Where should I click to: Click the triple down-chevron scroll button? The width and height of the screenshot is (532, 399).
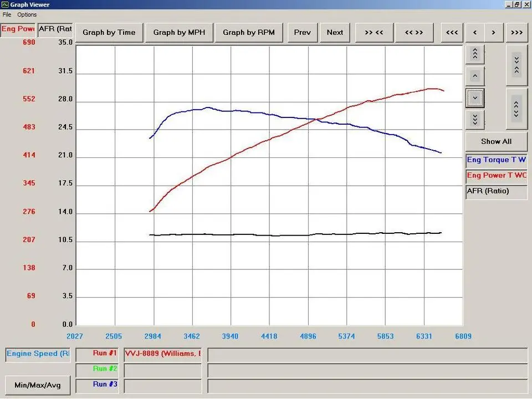click(475, 120)
